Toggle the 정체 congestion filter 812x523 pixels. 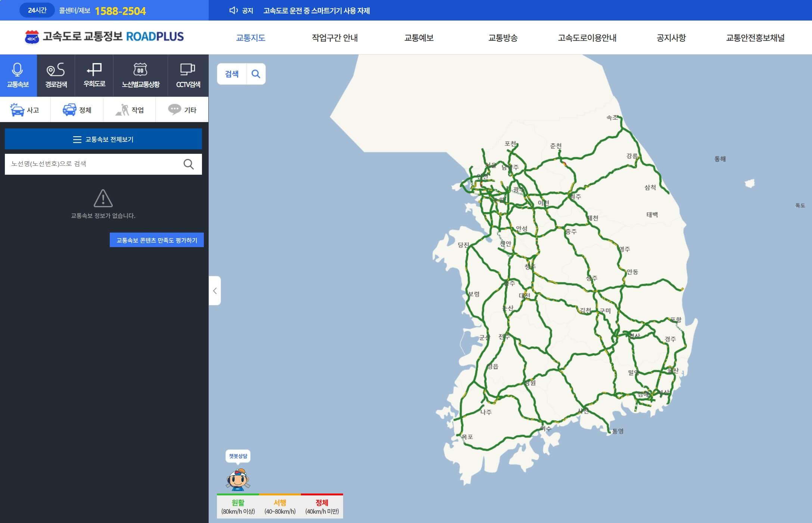pos(77,110)
